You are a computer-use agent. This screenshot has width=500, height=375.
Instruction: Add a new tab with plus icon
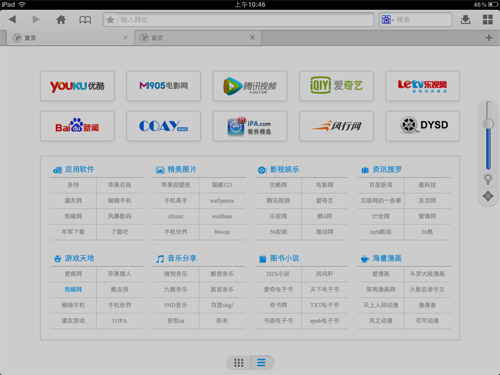[x=489, y=38]
